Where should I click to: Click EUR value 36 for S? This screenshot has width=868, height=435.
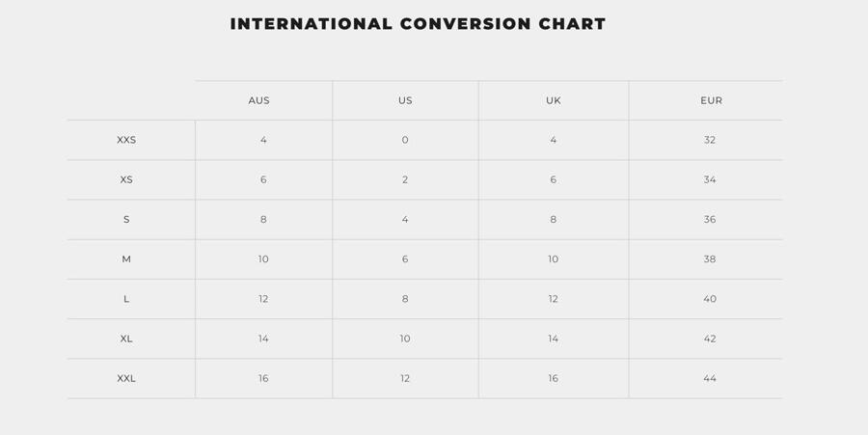710,220
